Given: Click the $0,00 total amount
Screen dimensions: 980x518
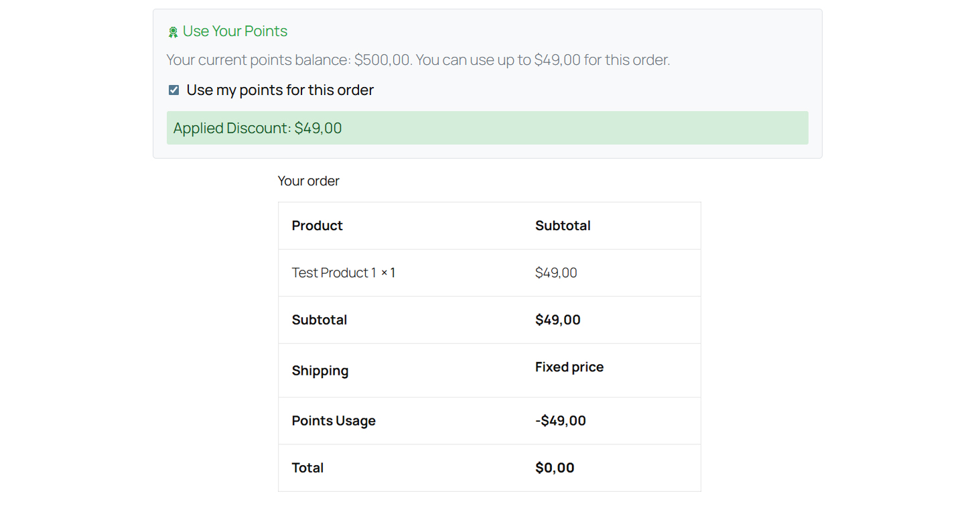Looking at the screenshot, I should tap(555, 468).
